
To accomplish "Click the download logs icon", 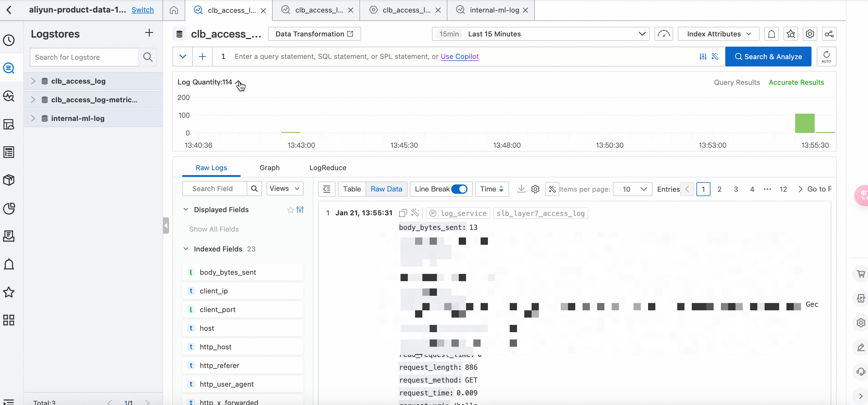I will tap(521, 189).
